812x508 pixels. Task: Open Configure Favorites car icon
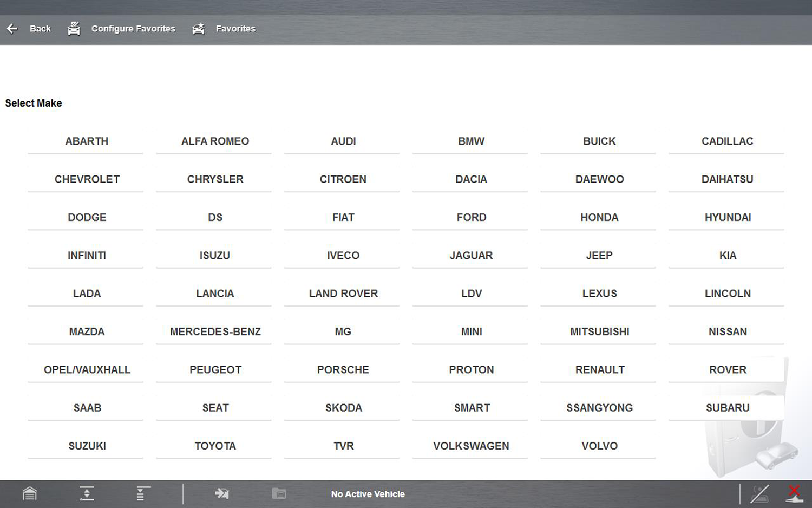coord(74,29)
